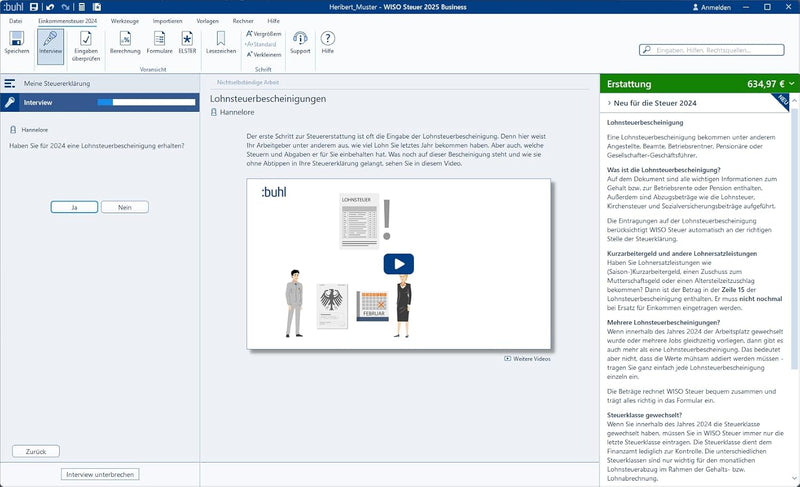Viewport: 800px width, 487px height.
Task: Toggle the Meine Steuererklärung hamburger menu
Action: pos(10,83)
